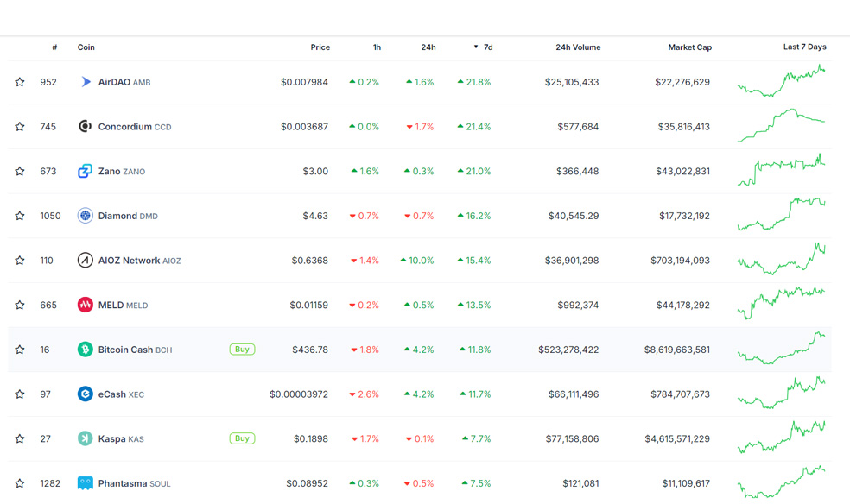Screen dimensions: 850x504
Task: Sort the table by 7d change
Action: coord(484,47)
